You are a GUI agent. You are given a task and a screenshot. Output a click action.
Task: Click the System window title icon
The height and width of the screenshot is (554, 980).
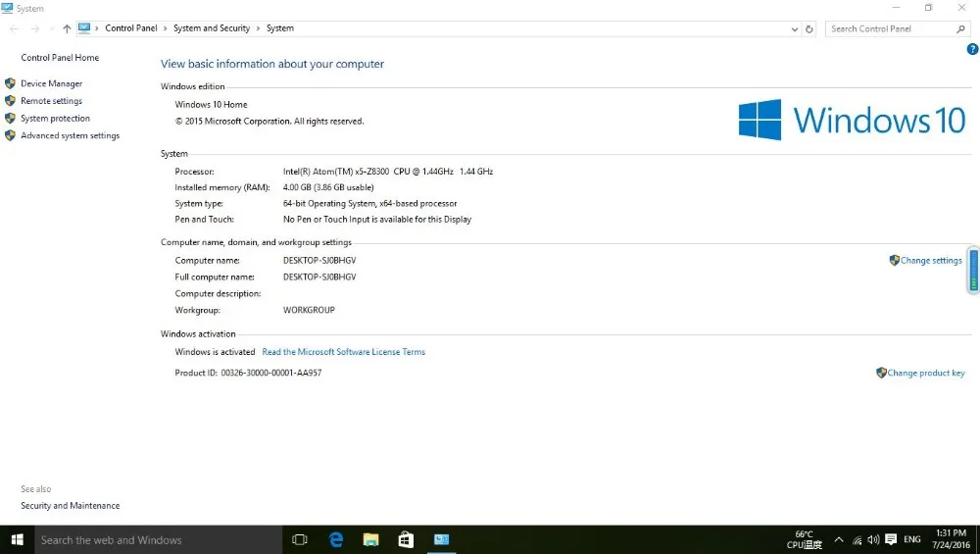[7, 8]
